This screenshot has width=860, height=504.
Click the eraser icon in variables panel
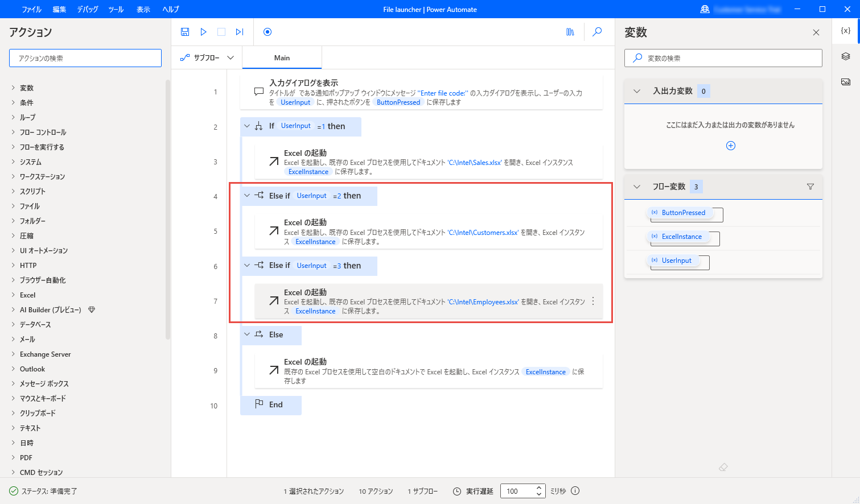click(x=723, y=467)
